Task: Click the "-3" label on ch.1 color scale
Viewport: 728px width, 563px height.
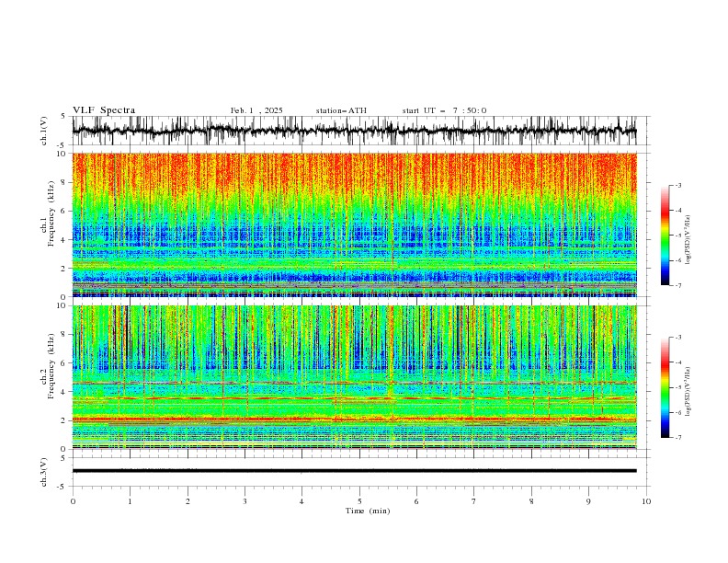Action: (678, 185)
